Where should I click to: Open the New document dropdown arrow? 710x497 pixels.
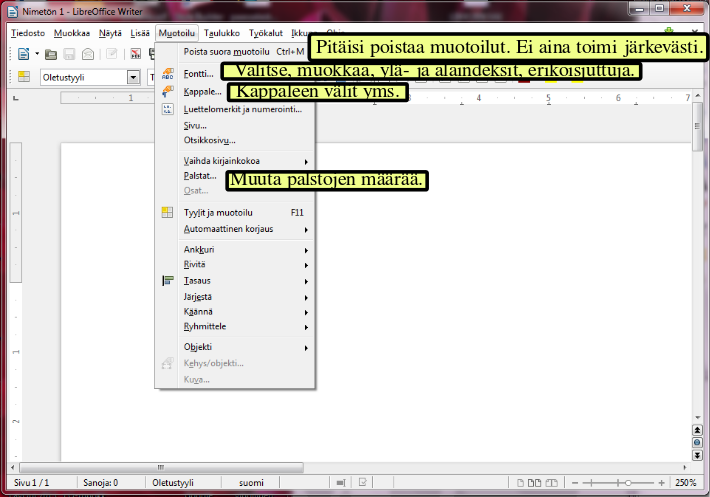click(37, 54)
